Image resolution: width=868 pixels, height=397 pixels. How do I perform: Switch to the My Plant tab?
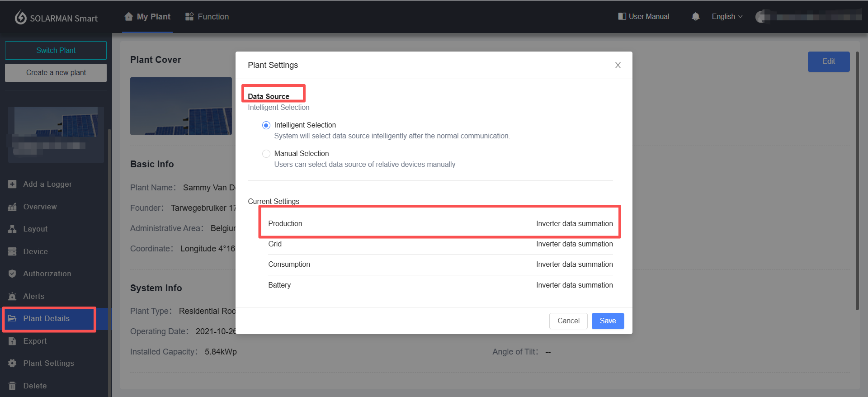click(147, 17)
